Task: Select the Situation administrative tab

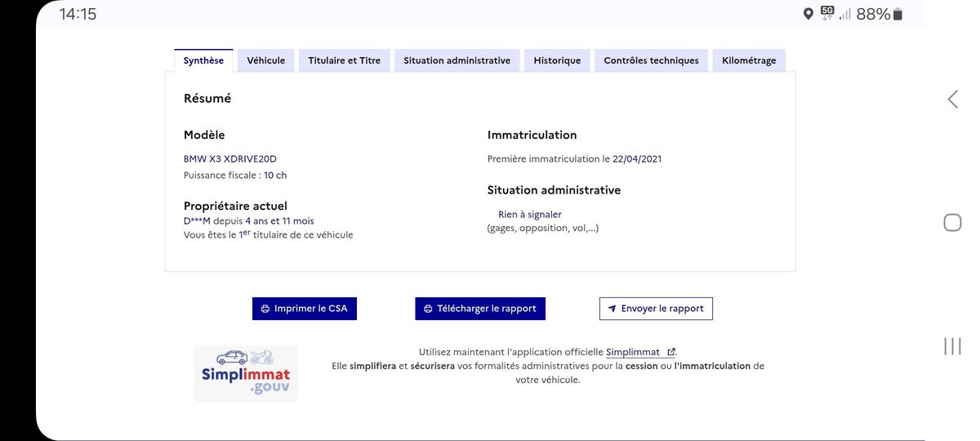Action: [x=457, y=60]
